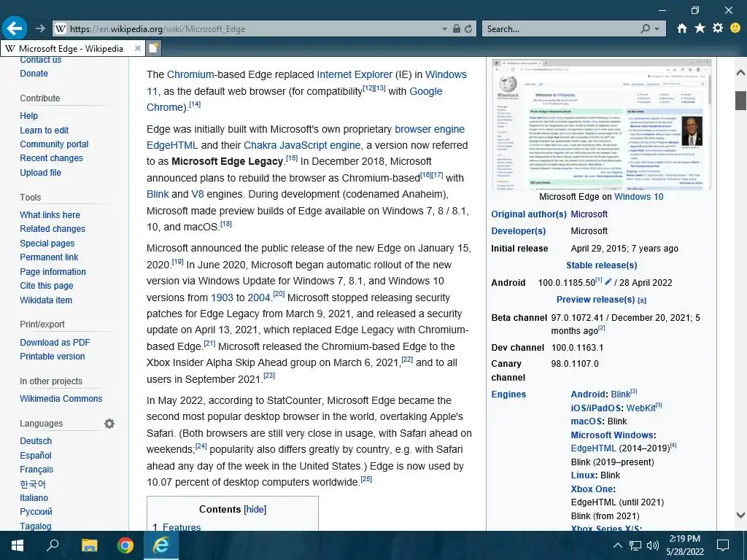Open the address bar autocomplete dropdown arrow
The image size is (747, 560).
pos(444,29)
